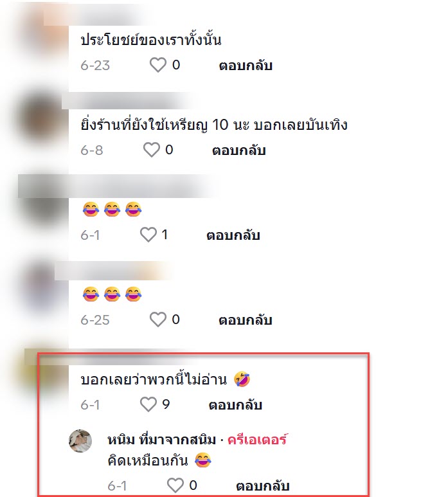Click the comment text ประโยชย์ของเราทั้งนั้น
Image resolution: width=448 pixels, height=497 pixels.
151,40
